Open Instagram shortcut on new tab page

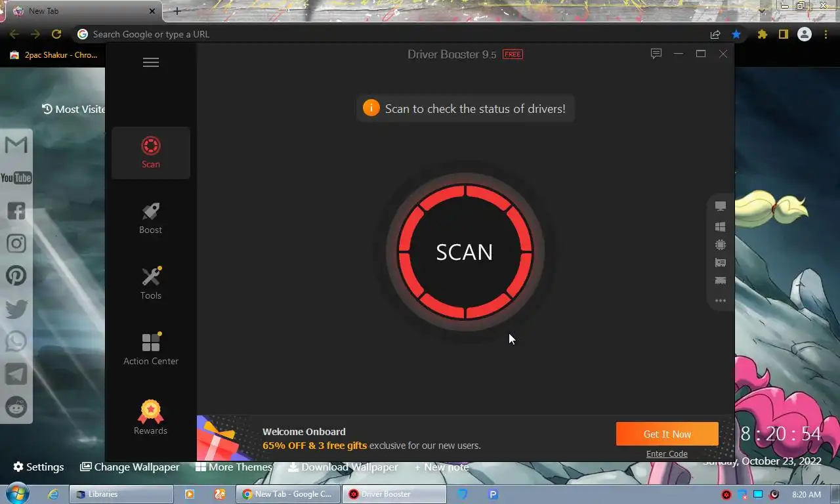pyautogui.click(x=16, y=243)
